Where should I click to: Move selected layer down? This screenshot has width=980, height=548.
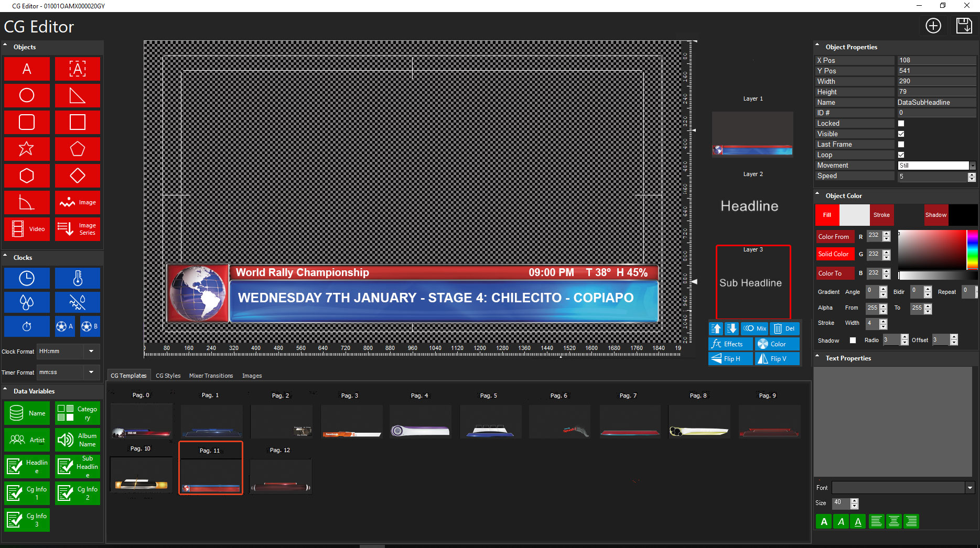point(731,328)
